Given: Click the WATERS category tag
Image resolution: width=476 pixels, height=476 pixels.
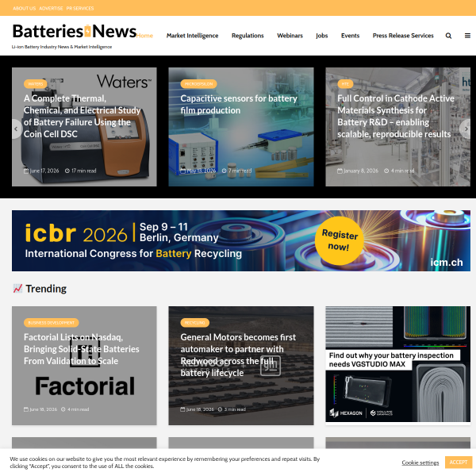Looking at the screenshot, I should click(35, 84).
